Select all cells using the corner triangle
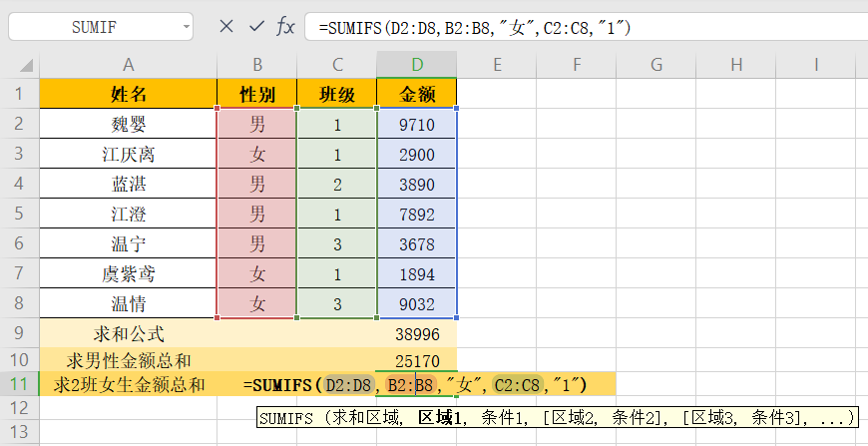 coord(26,65)
